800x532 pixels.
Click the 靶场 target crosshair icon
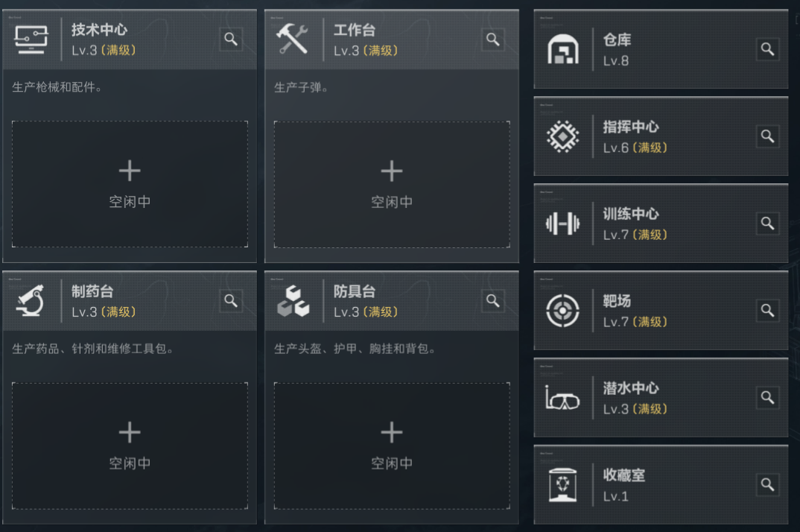562,311
